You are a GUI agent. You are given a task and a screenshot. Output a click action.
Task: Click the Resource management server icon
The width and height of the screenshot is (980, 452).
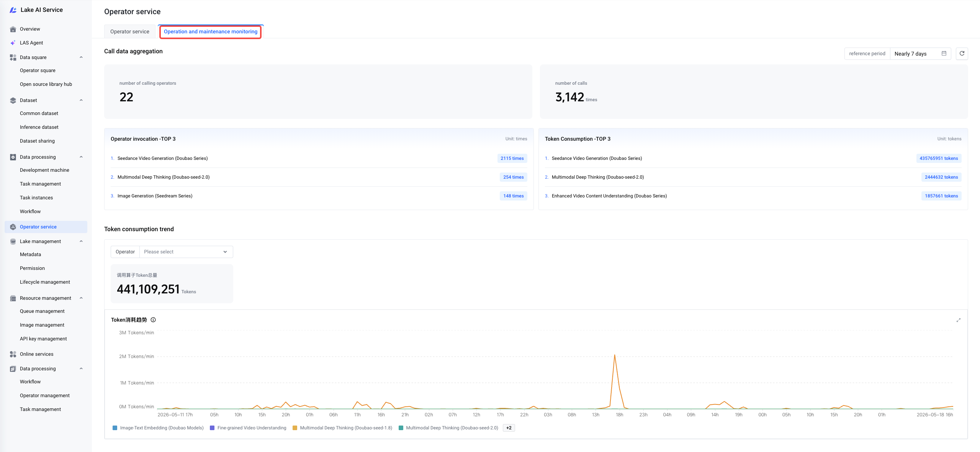pyautogui.click(x=13, y=298)
